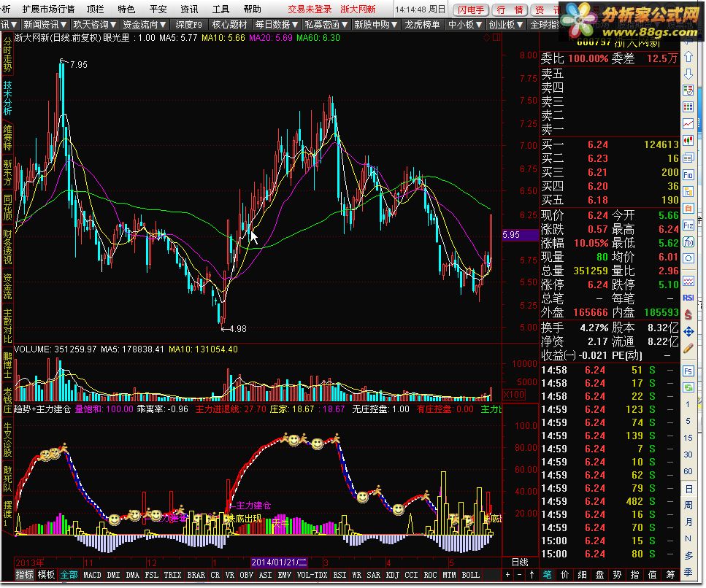Open the 扩展市场行情 menu

pyautogui.click(x=48, y=9)
